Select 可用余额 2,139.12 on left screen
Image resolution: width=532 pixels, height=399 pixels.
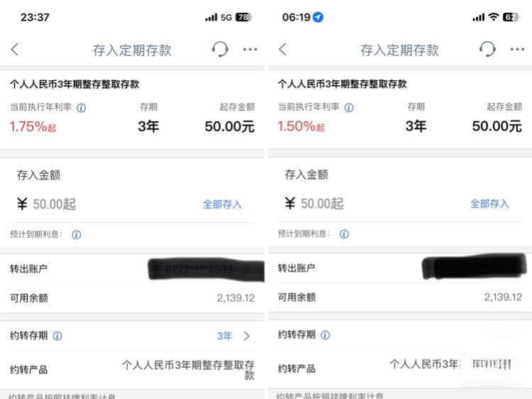pyautogui.click(x=133, y=298)
